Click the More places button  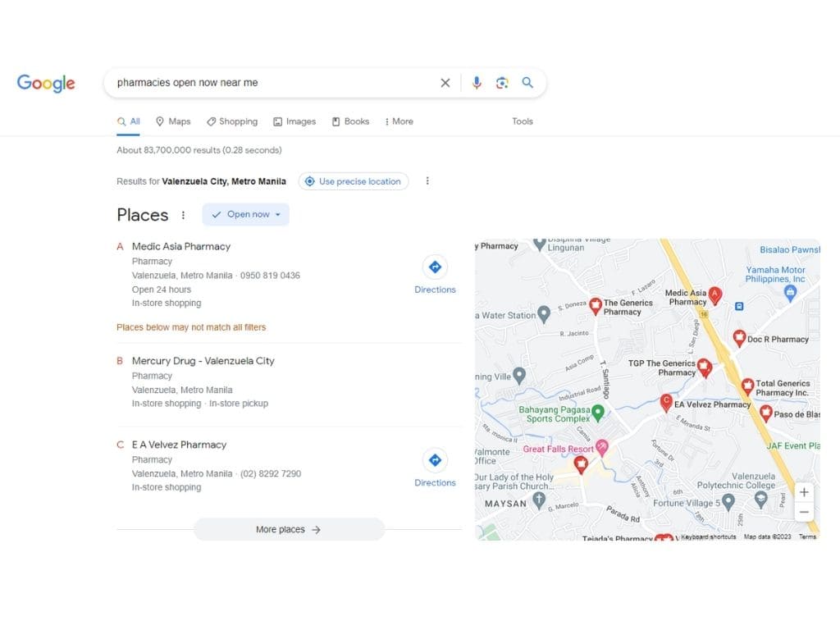(x=289, y=529)
